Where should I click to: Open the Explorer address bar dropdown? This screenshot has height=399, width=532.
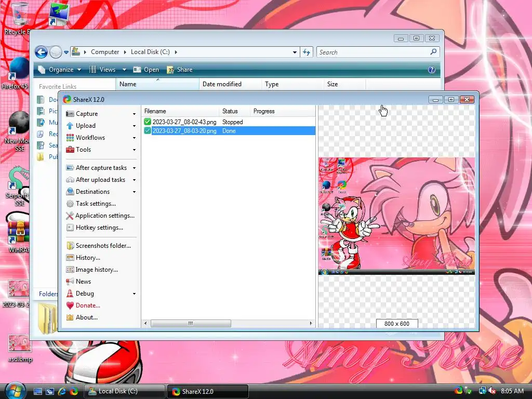[295, 52]
